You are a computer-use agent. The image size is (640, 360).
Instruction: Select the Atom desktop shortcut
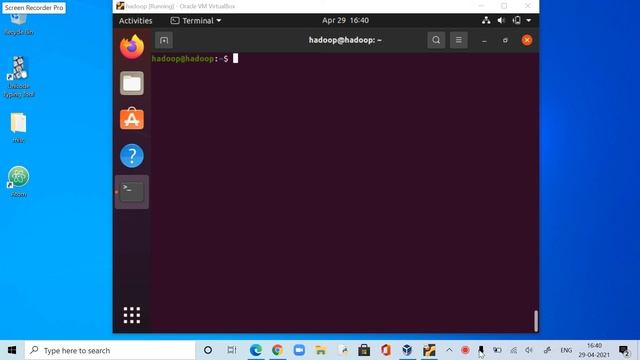tap(19, 182)
